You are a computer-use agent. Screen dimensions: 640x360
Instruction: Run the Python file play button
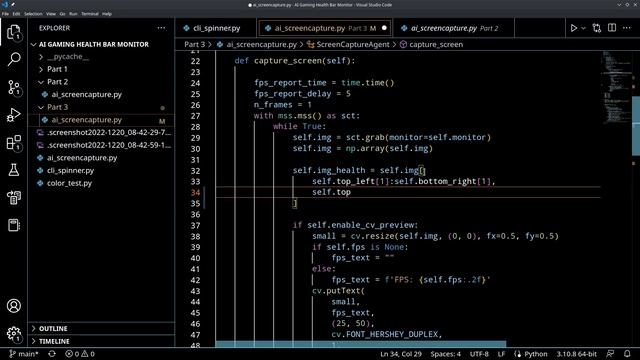[x=573, y=28]
